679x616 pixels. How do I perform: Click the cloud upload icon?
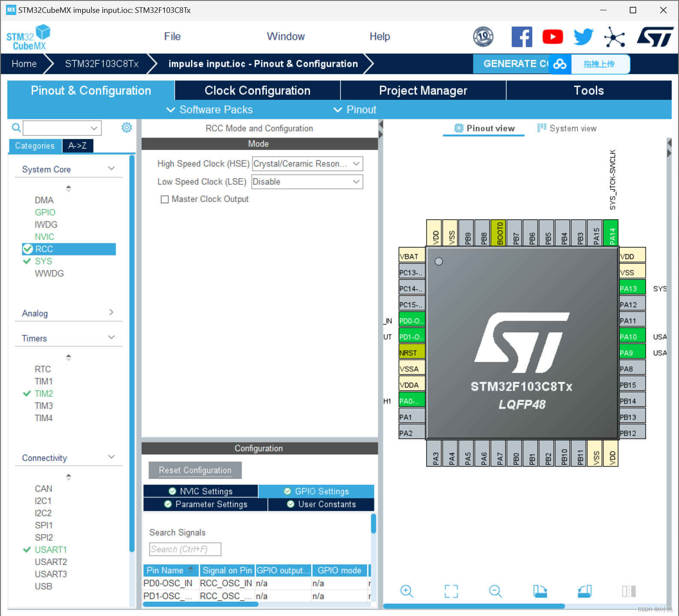(x=560, y=64)
